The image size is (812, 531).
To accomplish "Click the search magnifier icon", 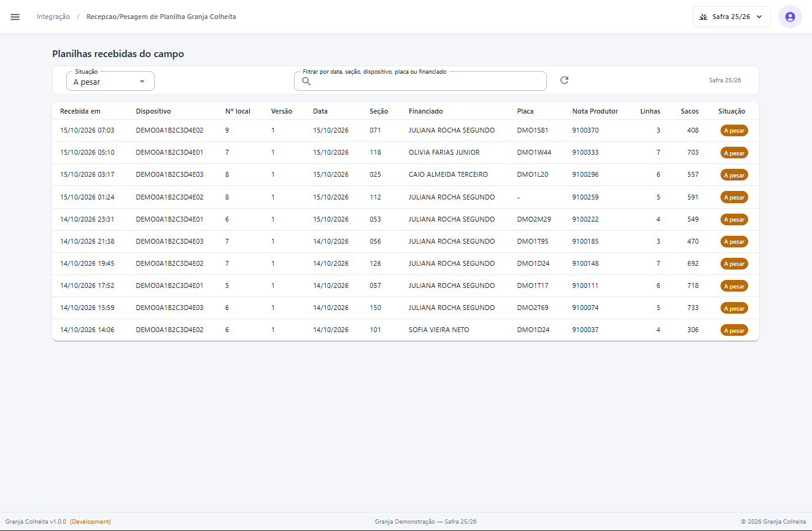I will [306, 81].
